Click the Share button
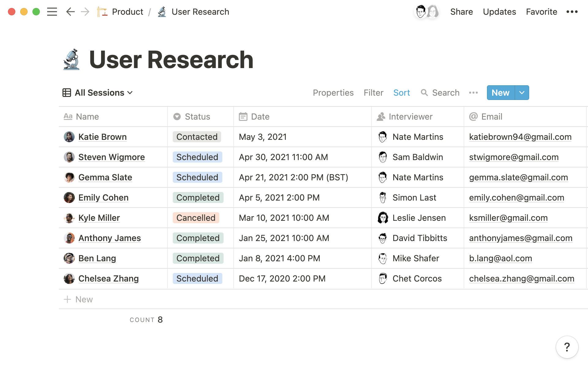The height and width of the screenshot is (368, 588). click(x=462, y=11)
